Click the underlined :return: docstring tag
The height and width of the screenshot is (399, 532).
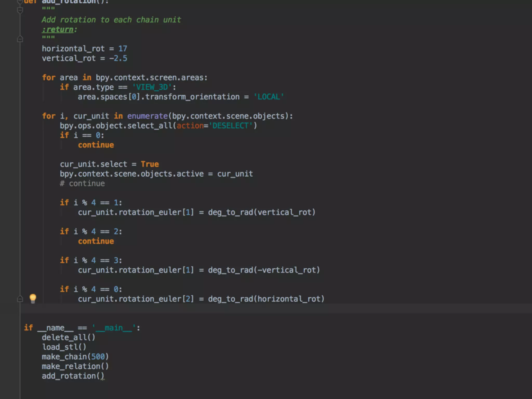pyautogui.click(x=58, y=30)
